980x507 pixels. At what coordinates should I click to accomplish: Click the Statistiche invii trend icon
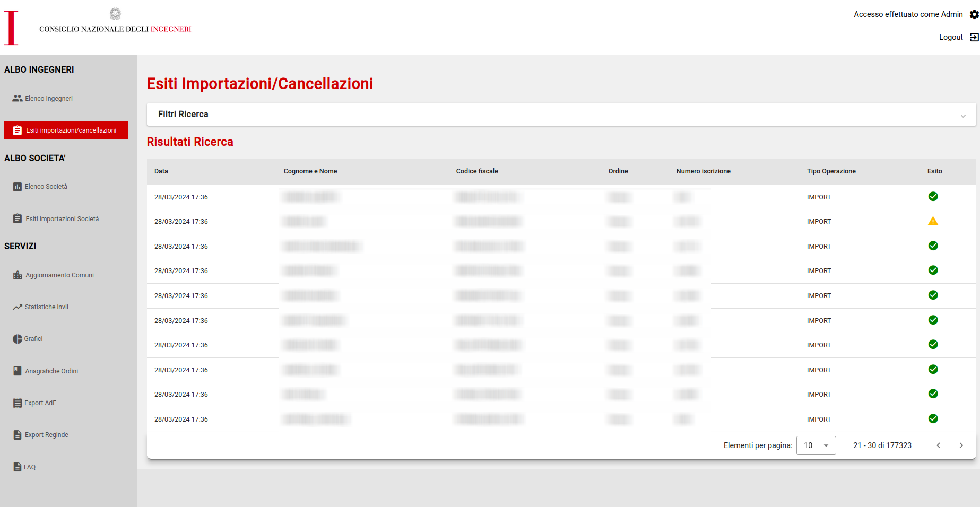pos(18,307)
